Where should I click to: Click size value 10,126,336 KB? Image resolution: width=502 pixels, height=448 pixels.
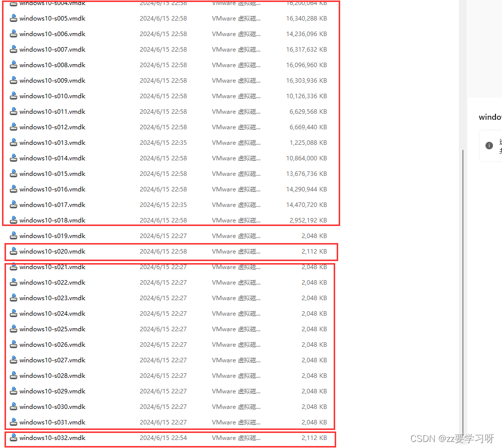pyautogui.click(x=307, y=96)
